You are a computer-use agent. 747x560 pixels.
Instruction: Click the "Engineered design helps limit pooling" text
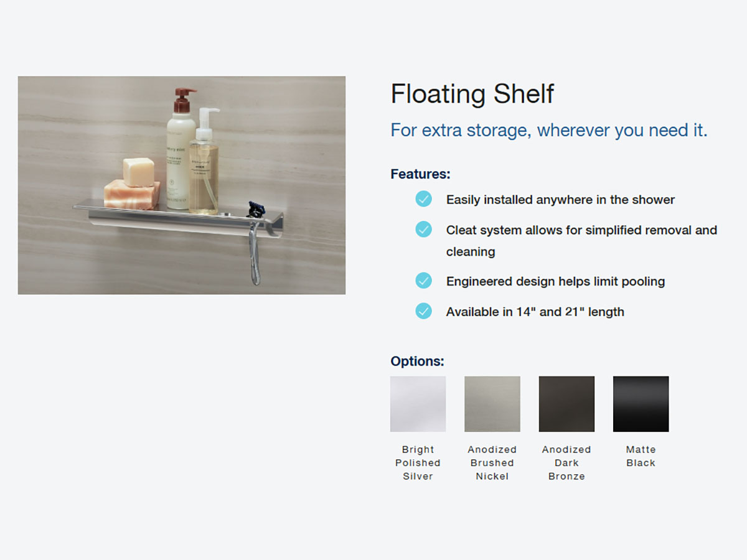(x=555, y=281)
